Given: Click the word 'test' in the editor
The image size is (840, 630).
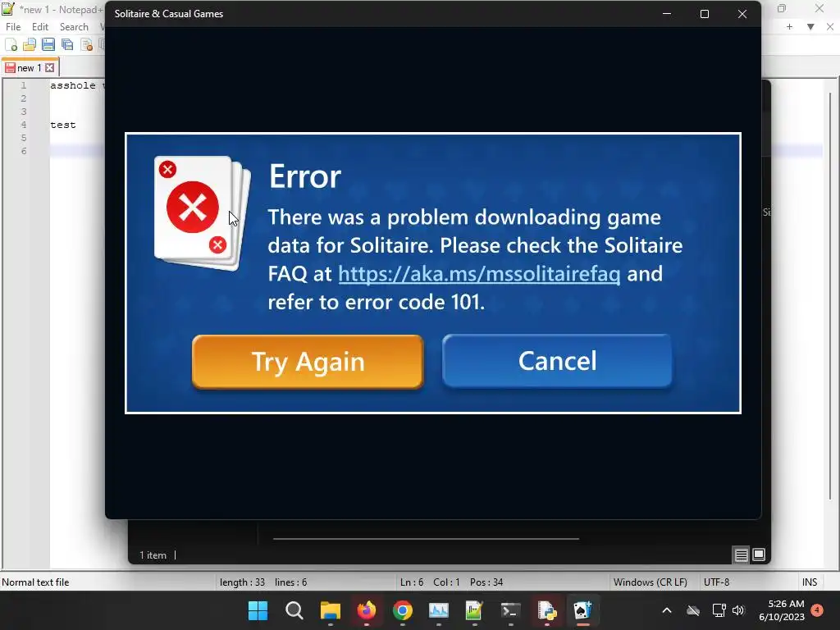Looking at the screenshot, I should coord(63,125).
